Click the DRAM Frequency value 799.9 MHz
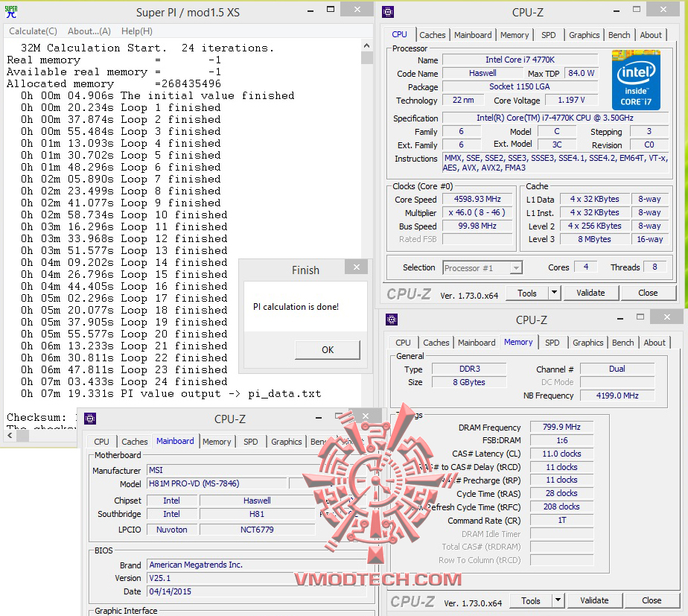688x616 pixels. coord(561,427)
